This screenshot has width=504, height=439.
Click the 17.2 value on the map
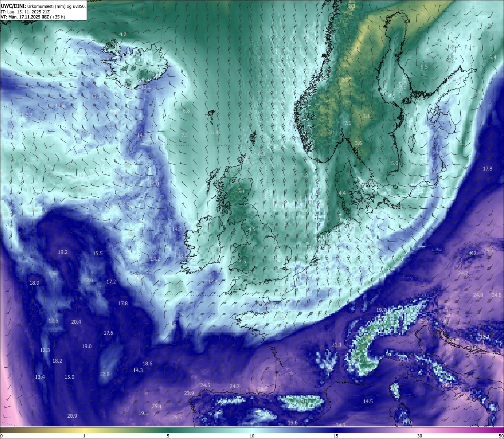(x=111, y=282)
